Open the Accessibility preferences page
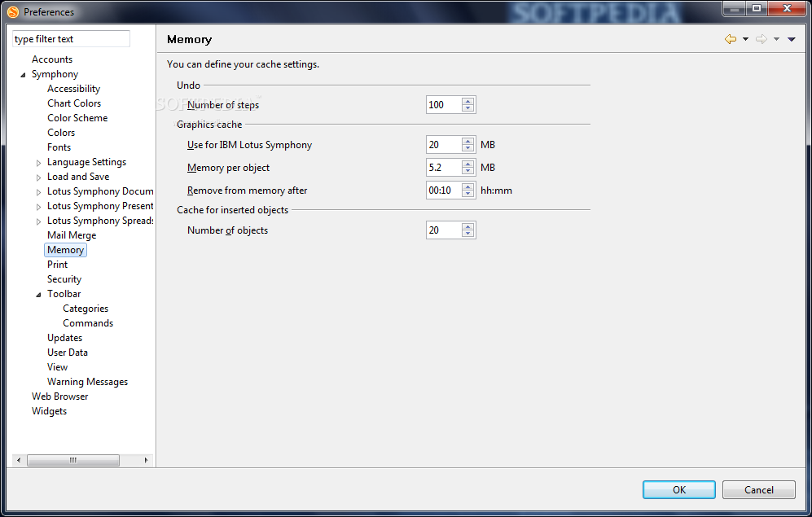 (73, 89)
